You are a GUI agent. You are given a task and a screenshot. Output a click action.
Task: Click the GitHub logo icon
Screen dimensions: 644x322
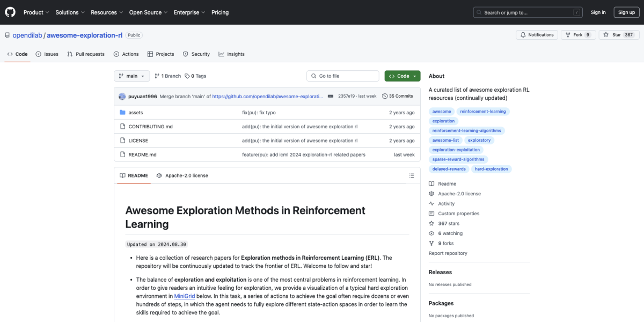(x=11, y=12)
